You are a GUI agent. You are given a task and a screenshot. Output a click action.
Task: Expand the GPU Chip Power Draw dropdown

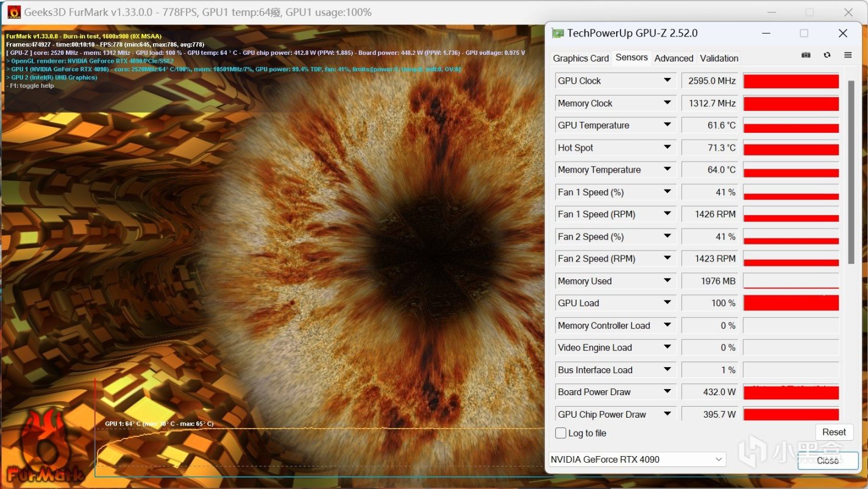coord(667,415)
